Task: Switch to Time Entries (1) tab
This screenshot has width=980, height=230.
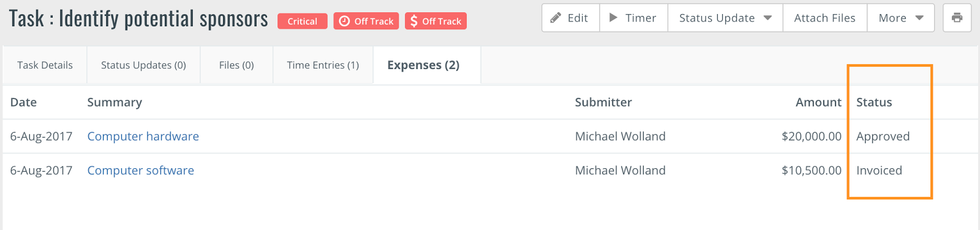Action: coord(323,65)
